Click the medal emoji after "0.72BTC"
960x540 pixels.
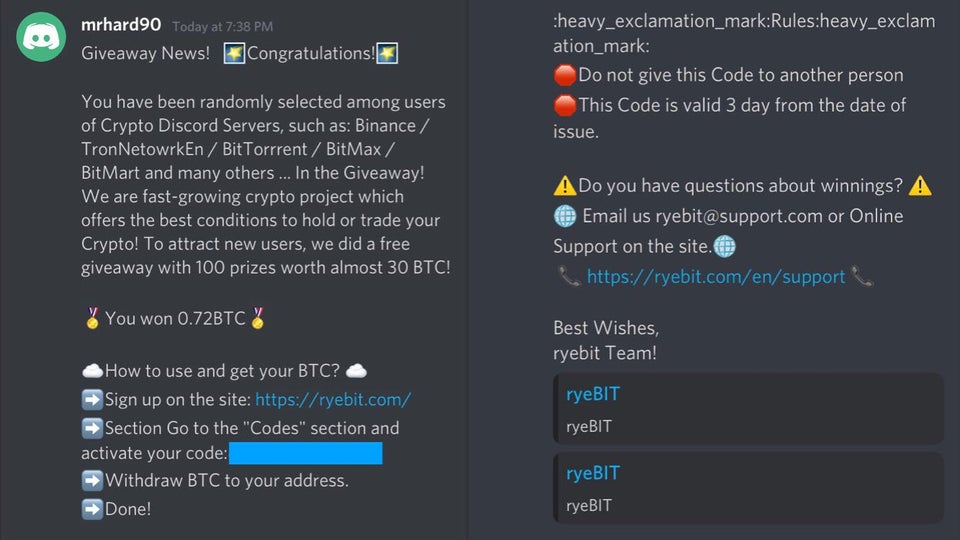(x=258, y=319)
